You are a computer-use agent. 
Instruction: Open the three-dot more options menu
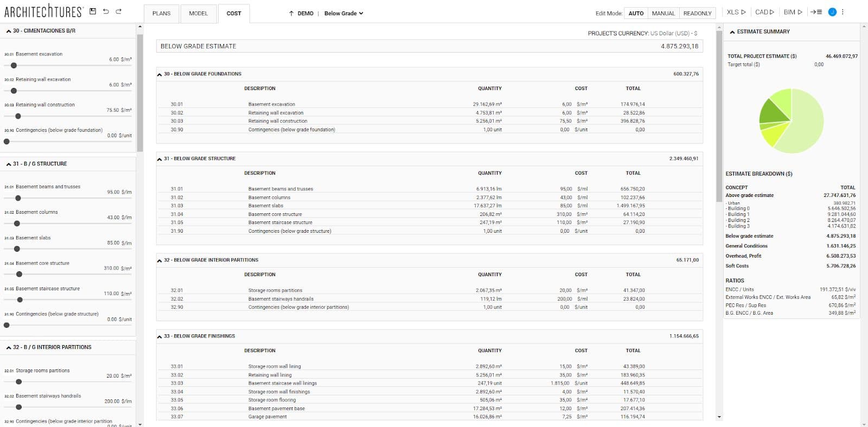click(843, 12)
